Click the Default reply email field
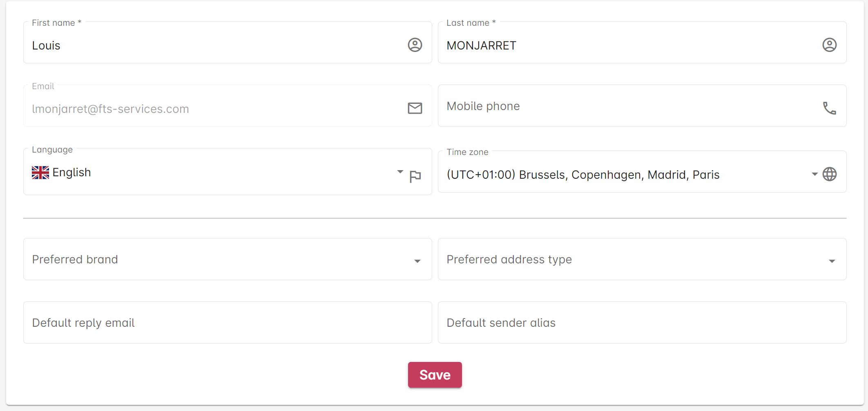 tap(204, 323)
